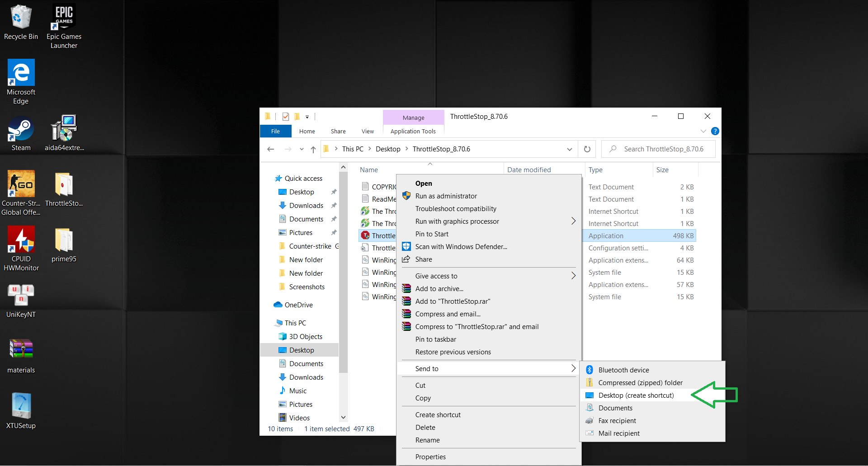Select the prime95 folder on desktop

64,245
